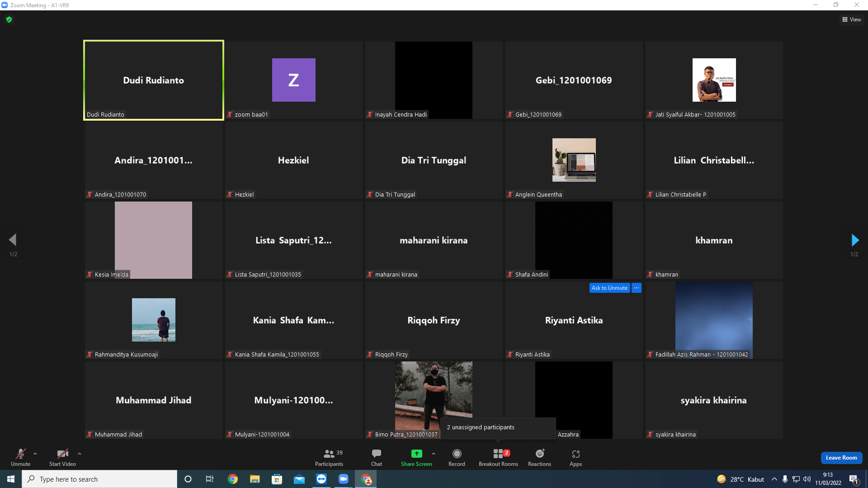This screenshot has height=488, width=868.
Task: Click the purple Z avatar of zoom baa01
Action: tap(294, 80)
